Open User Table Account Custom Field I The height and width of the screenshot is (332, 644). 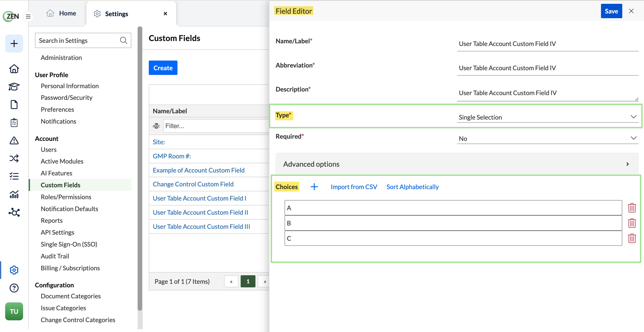pyautogui.click(x=199, y=198)
